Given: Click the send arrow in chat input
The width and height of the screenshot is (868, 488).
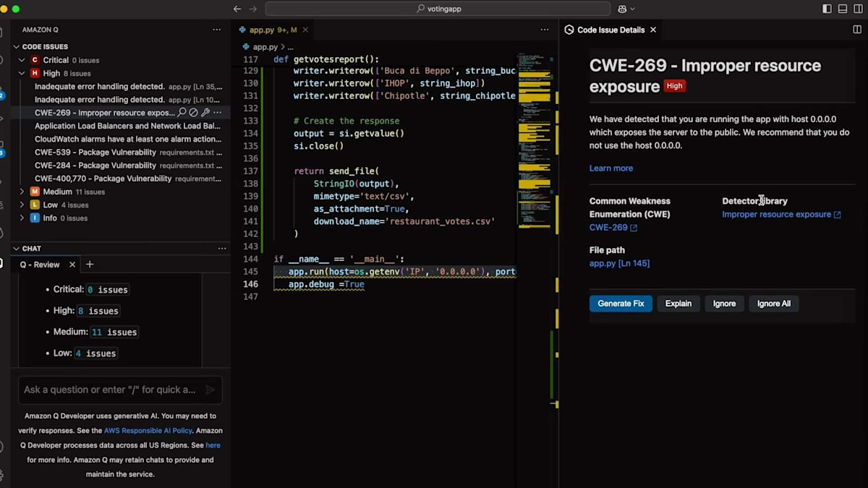Looking at the screenshot, I should click(210, 390).
